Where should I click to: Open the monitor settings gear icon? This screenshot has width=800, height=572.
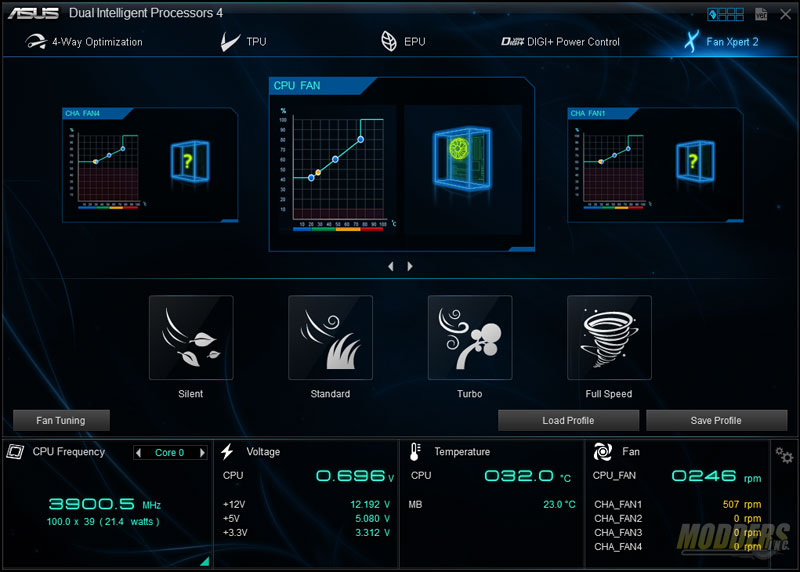click(784, 455)
